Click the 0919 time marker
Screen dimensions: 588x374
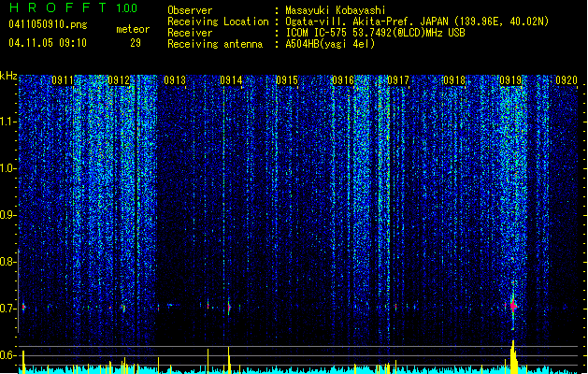pos(510,80)
